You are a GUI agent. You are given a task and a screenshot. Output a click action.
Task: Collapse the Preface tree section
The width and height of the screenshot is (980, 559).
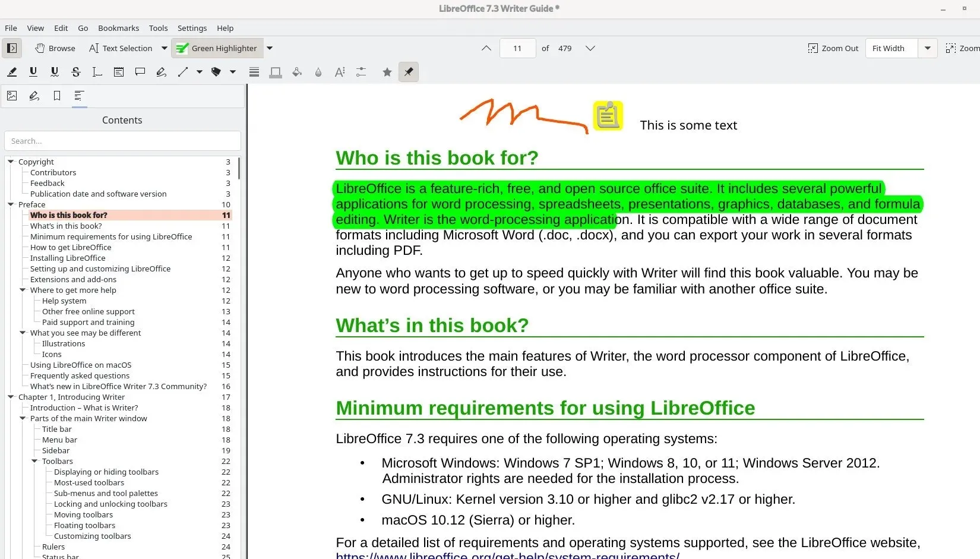click(x=11, y=204)
